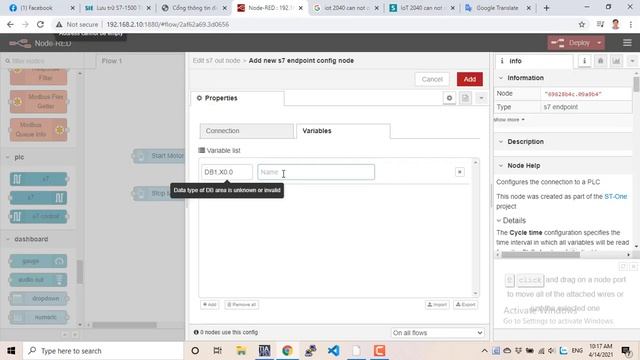
Task: Open the sidebar tabs dropdown arrow
Action: (632, 61)
